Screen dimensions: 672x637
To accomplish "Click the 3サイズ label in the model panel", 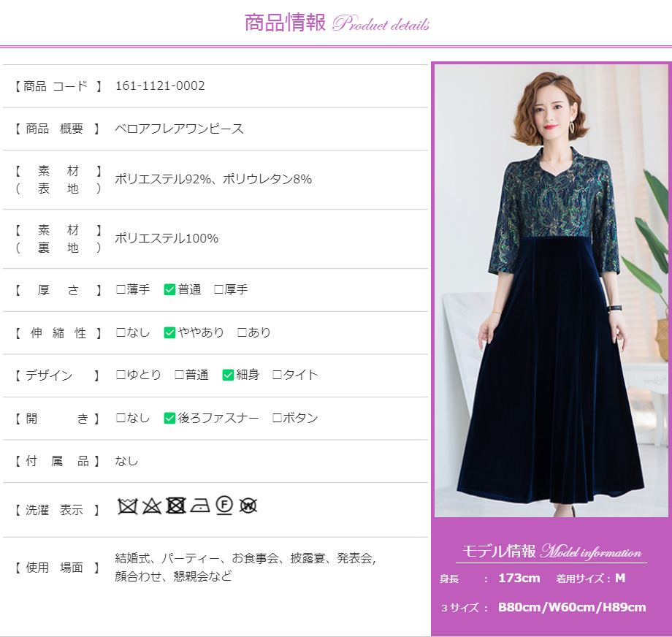I will tap(460, 608).
